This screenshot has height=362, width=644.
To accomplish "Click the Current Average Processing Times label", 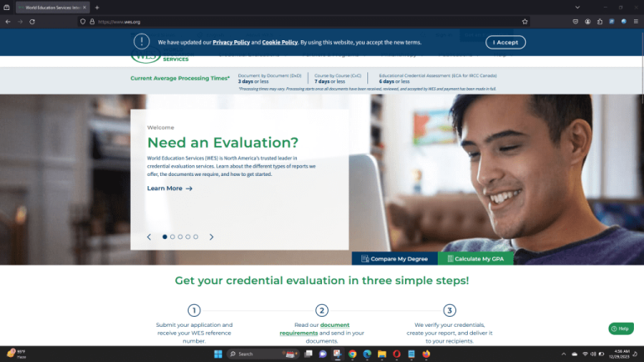I will tap(180, 78).
